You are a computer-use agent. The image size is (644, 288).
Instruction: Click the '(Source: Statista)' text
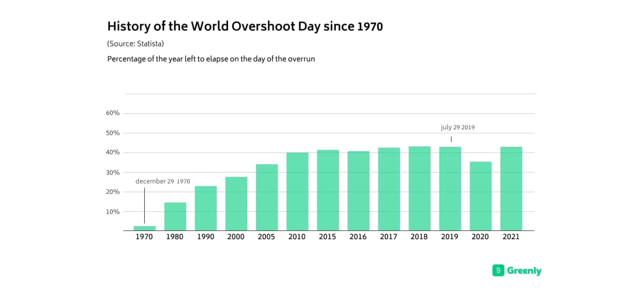coord(135,43)
